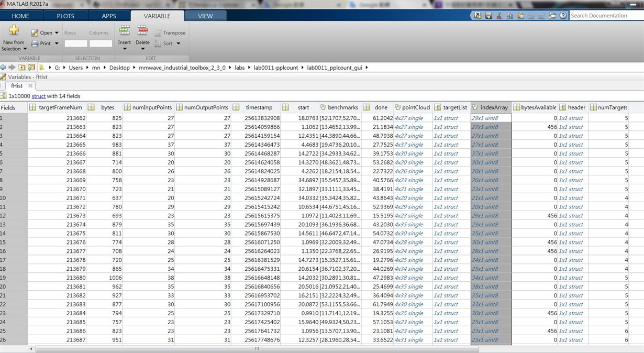Click the Browse for Folder icon

tap(31, 67)
